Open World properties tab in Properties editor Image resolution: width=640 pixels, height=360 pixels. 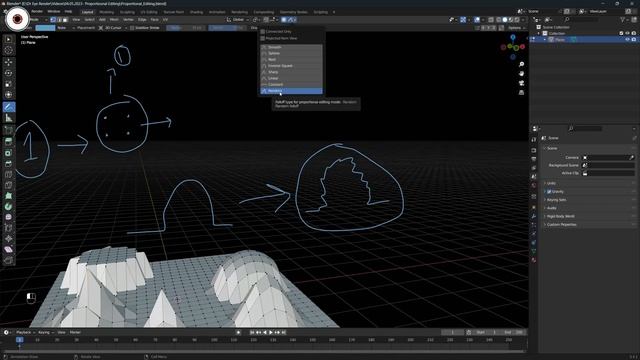534,186
